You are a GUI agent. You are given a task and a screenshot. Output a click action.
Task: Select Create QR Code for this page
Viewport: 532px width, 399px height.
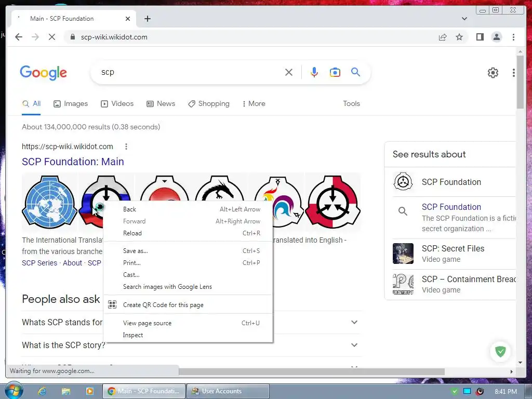point(188,304)
